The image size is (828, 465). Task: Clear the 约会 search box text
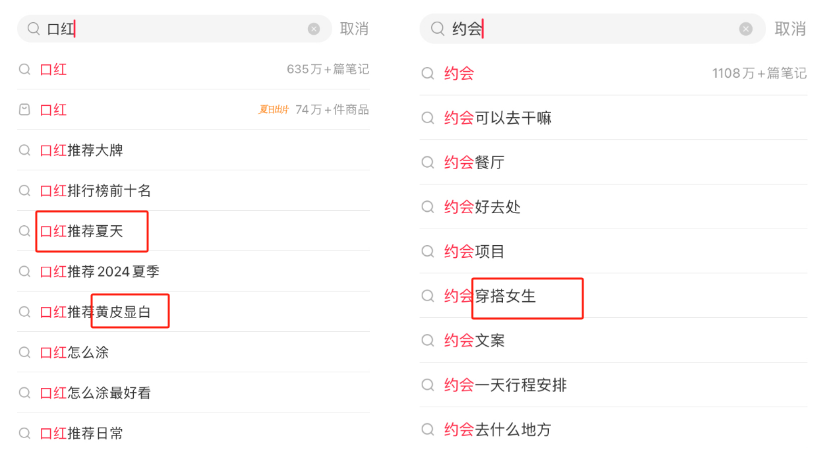point(746,29)
